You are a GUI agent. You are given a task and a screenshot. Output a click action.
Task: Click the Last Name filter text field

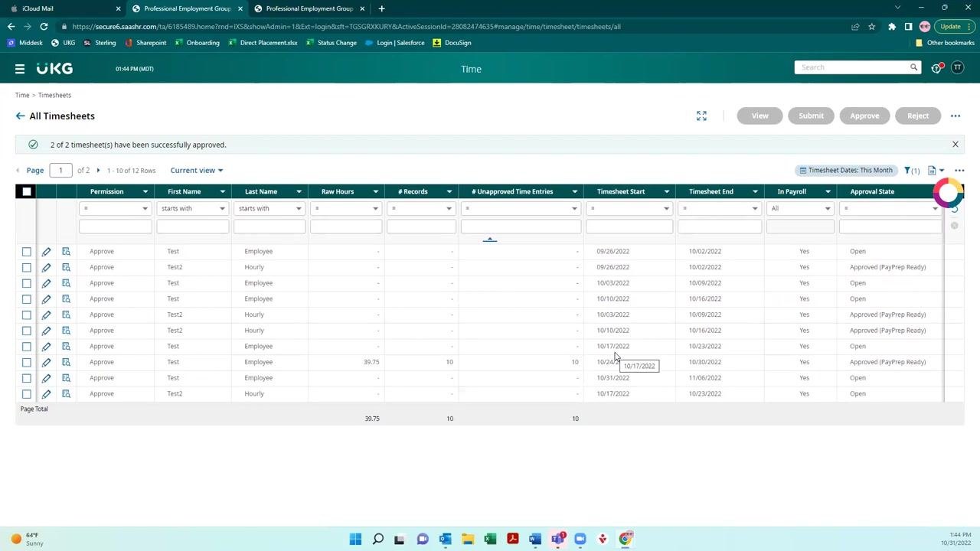[x=269, y=227]
